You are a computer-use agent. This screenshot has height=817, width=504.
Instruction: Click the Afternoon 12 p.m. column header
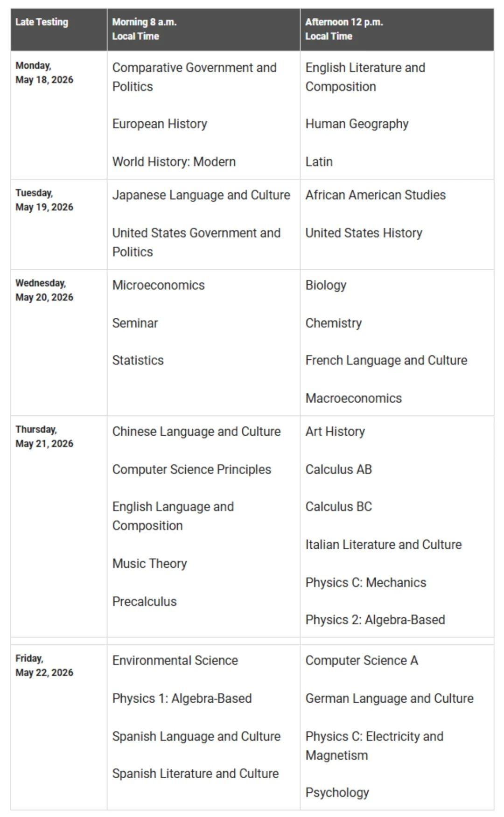tap(344, 29)
